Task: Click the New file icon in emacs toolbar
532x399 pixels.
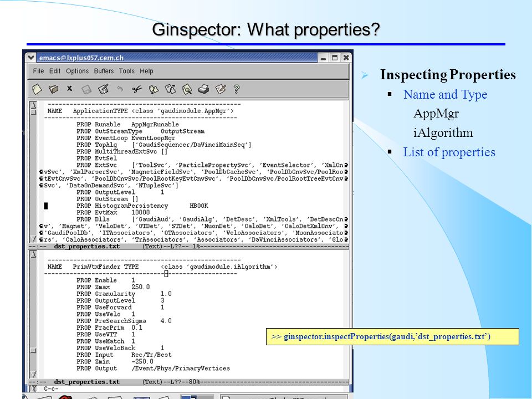Action: point(37,89)
